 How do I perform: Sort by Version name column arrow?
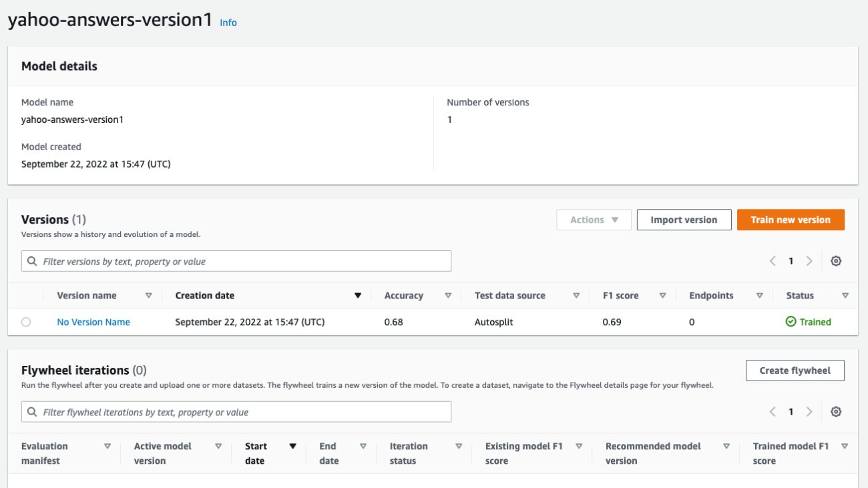coord(149,296)
